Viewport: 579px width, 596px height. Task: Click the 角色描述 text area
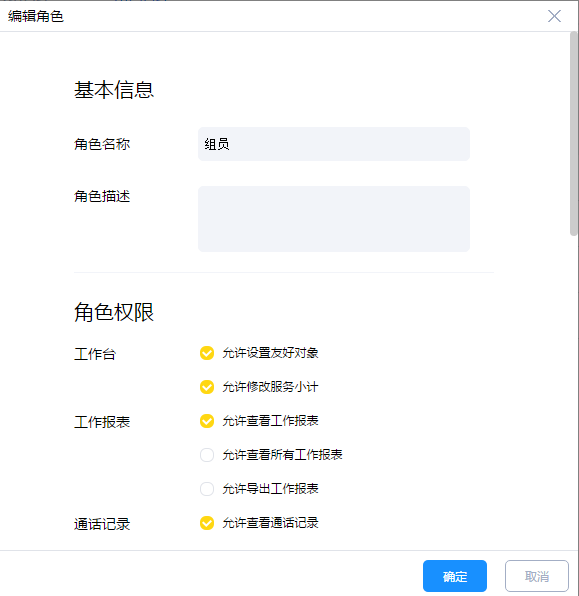334,219
